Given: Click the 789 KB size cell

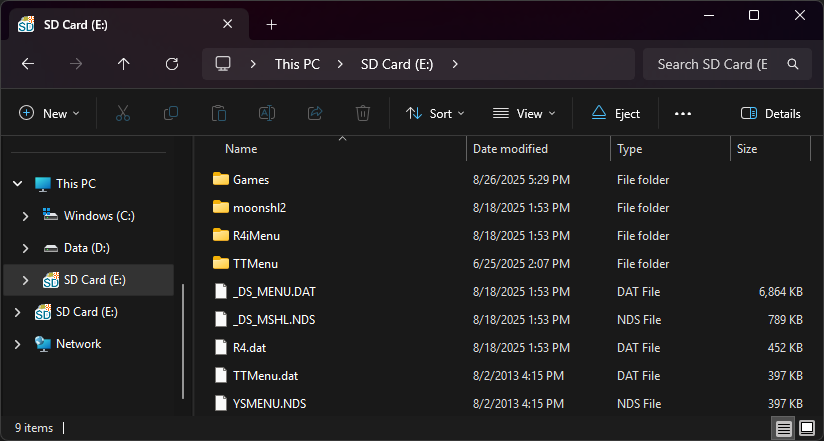Looking at the screenshot, I should tap(785, 320).
